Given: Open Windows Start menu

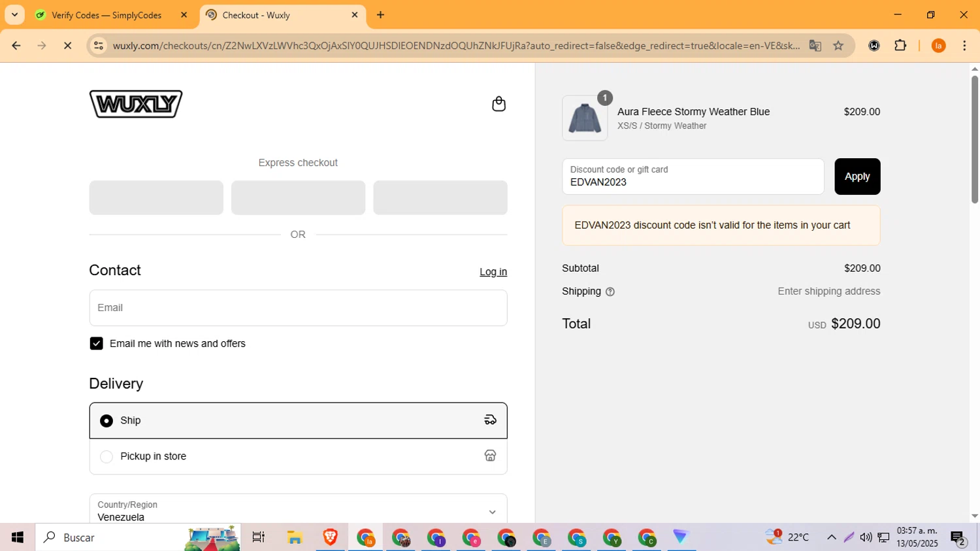Looking at the screenshot, I should pyautogui.click(x=18, y=537).
